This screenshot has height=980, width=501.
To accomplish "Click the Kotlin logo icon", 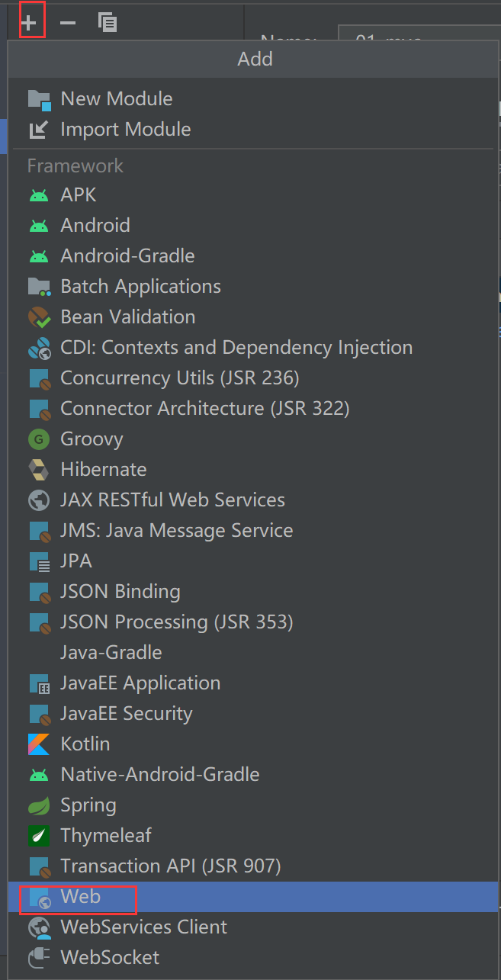I will point(38,744).
